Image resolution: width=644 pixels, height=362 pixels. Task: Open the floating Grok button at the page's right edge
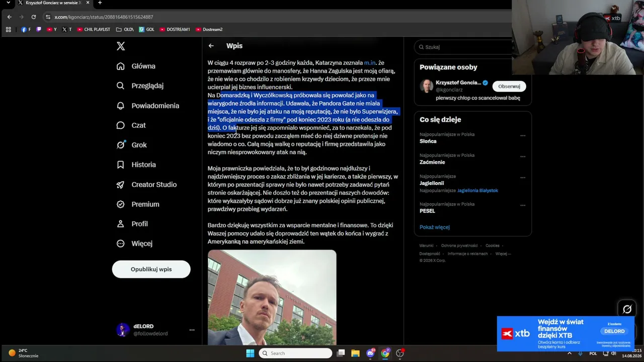(627, 309)
